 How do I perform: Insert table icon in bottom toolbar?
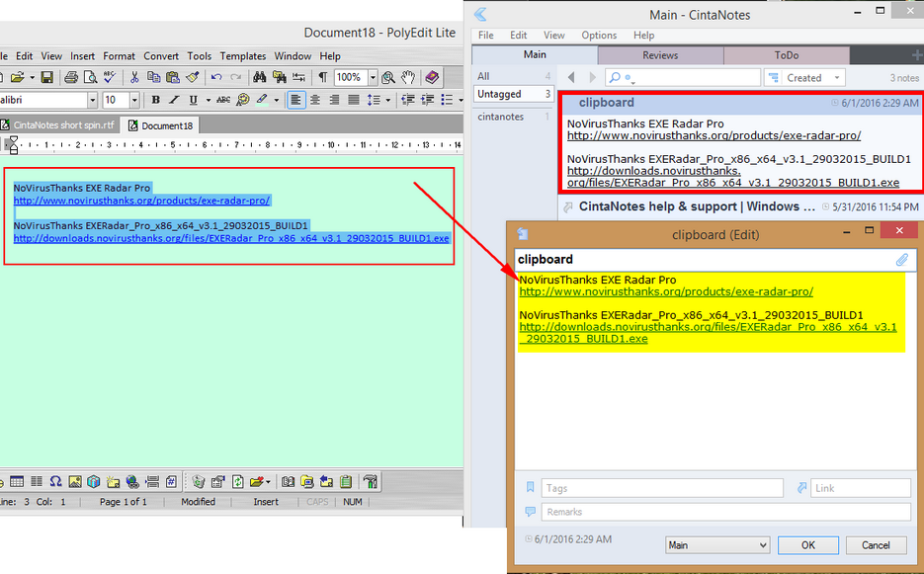pyautogui.click(x=17, y=481)
